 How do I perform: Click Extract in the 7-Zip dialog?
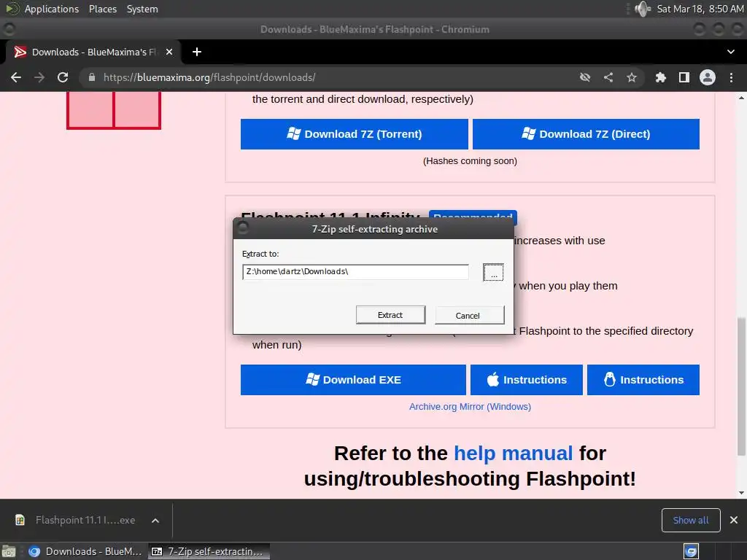[x=391, y=315]
